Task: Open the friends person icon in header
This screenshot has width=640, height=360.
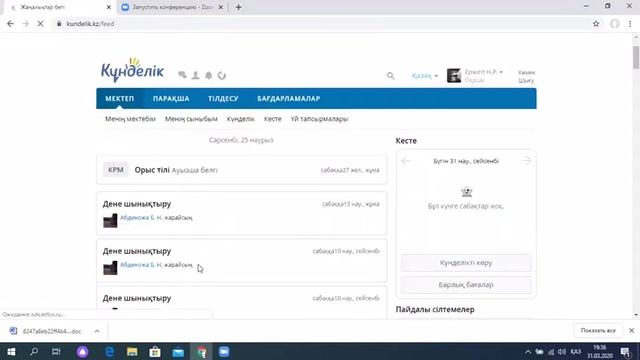Action: pos(196,75)
